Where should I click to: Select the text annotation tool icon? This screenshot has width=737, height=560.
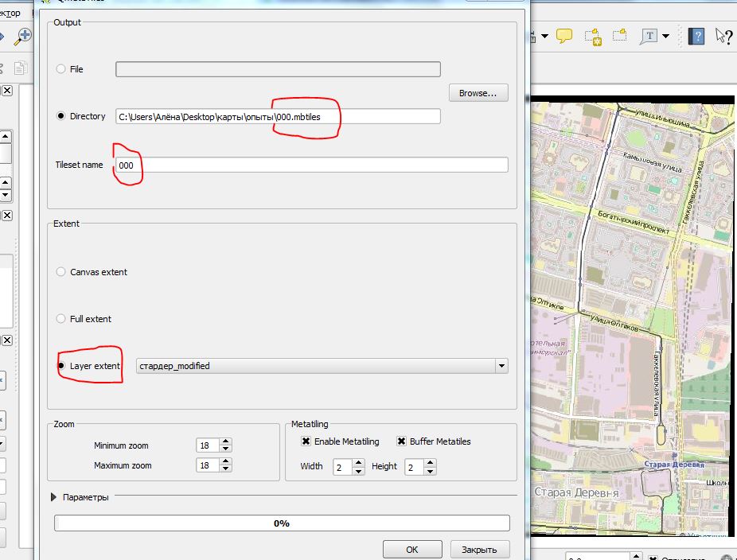pos(649,36)
